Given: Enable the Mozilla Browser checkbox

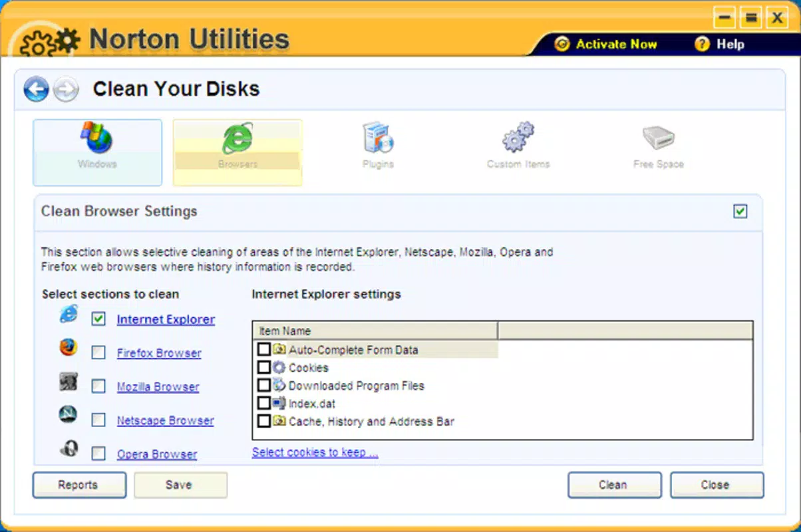Looking at the screenshot, I should click(98, 386).
